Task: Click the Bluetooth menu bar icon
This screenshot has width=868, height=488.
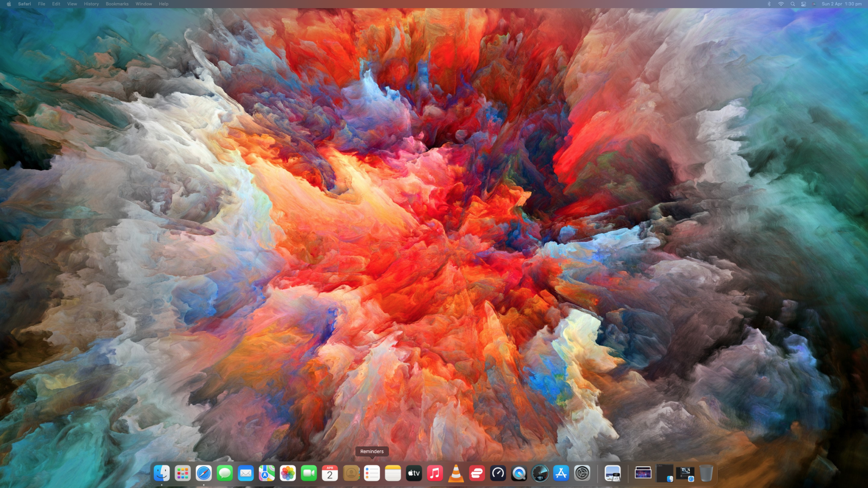Action: 769,4
